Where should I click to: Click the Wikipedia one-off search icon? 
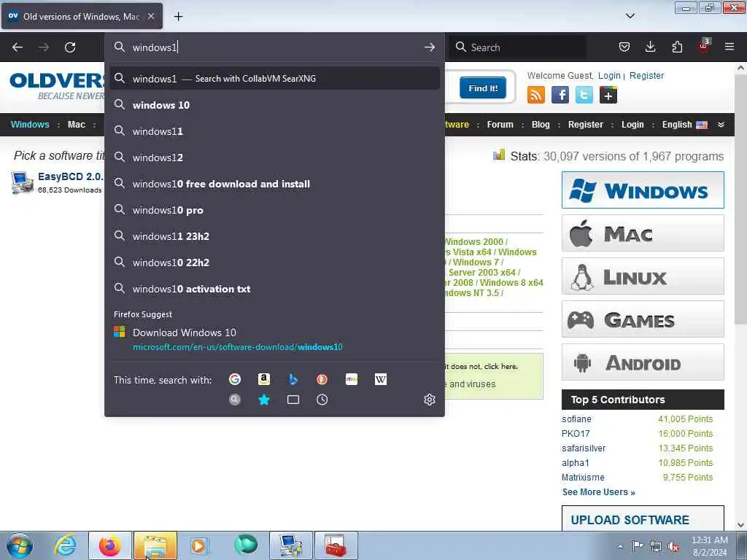tap(381, 379)
